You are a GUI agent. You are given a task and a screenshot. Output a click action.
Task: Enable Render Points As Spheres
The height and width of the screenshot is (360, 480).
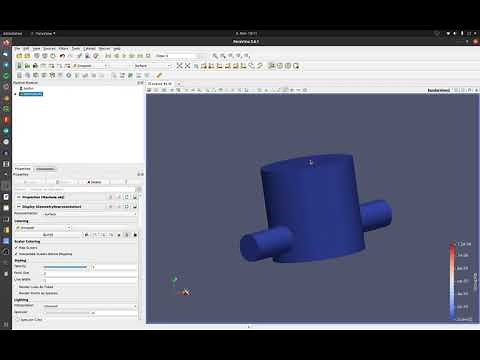[x=17, y=293]
